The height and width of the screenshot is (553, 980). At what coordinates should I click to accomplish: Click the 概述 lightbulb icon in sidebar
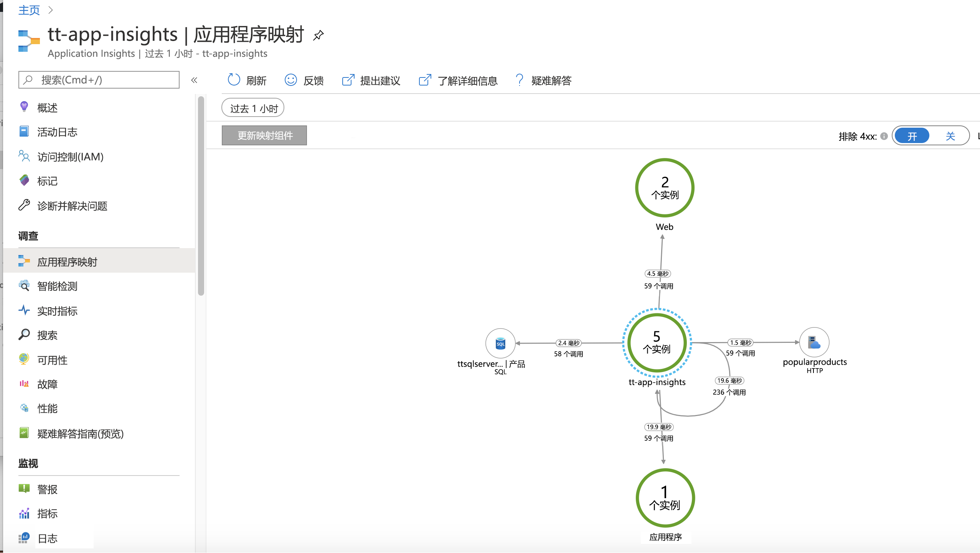[x=24, y=107]
